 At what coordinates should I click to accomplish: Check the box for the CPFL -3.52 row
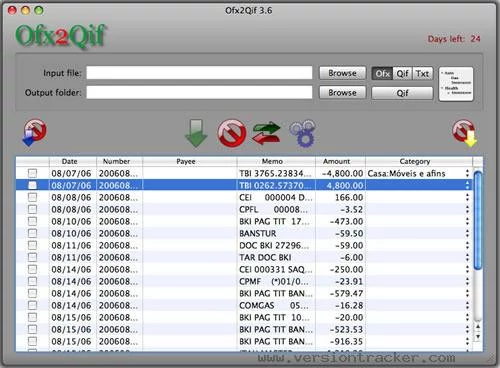coord(32,209)
